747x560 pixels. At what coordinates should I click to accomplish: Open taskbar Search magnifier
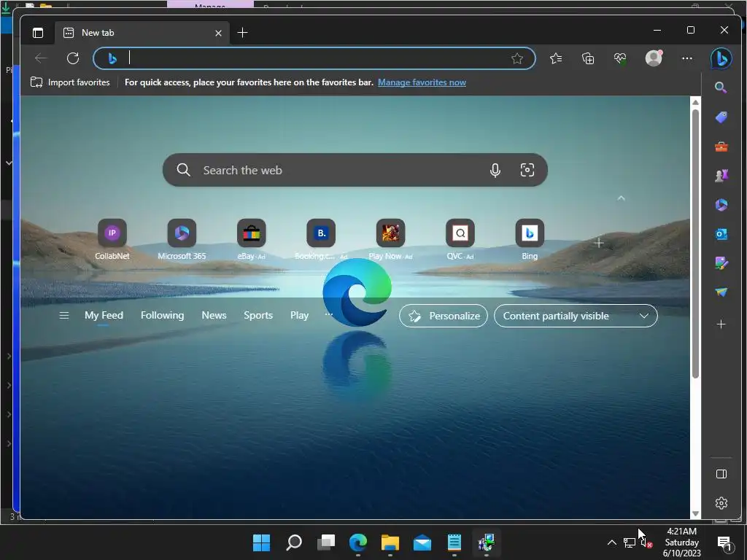point(293,542)
